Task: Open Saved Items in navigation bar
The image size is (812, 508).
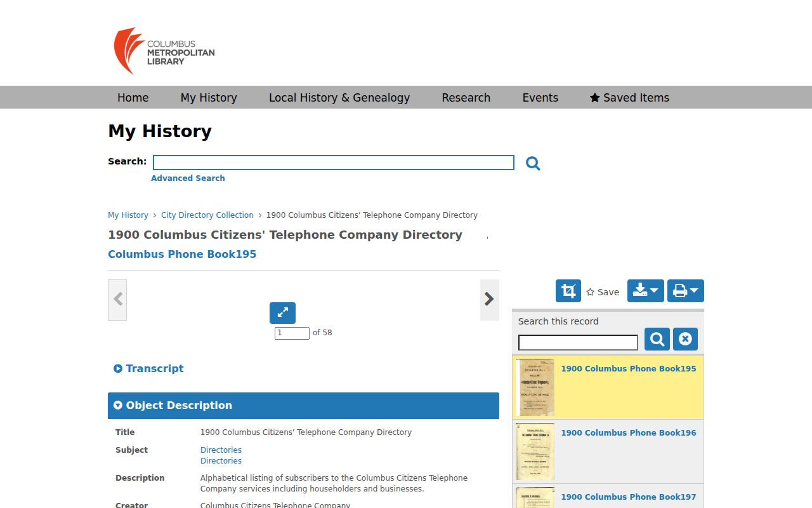Action: point(629,97)
